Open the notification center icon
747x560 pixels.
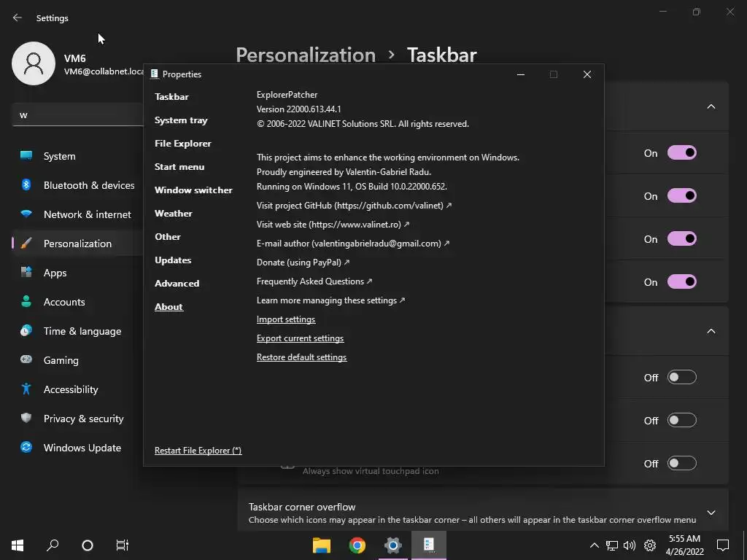[723, 545]
